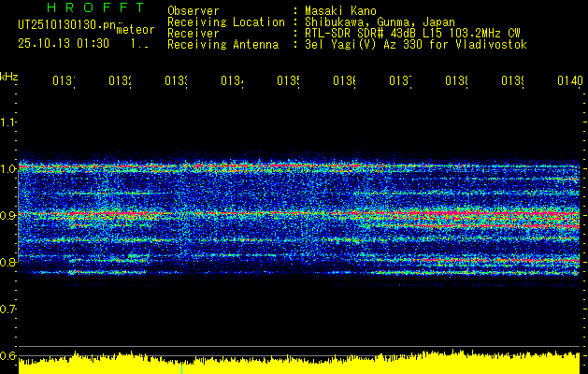The height and width of the screenshot is (374, 588).
Task: Select the 3el Yagi(V) Az 330 antenna text
Action: click(x=416, y=45)
